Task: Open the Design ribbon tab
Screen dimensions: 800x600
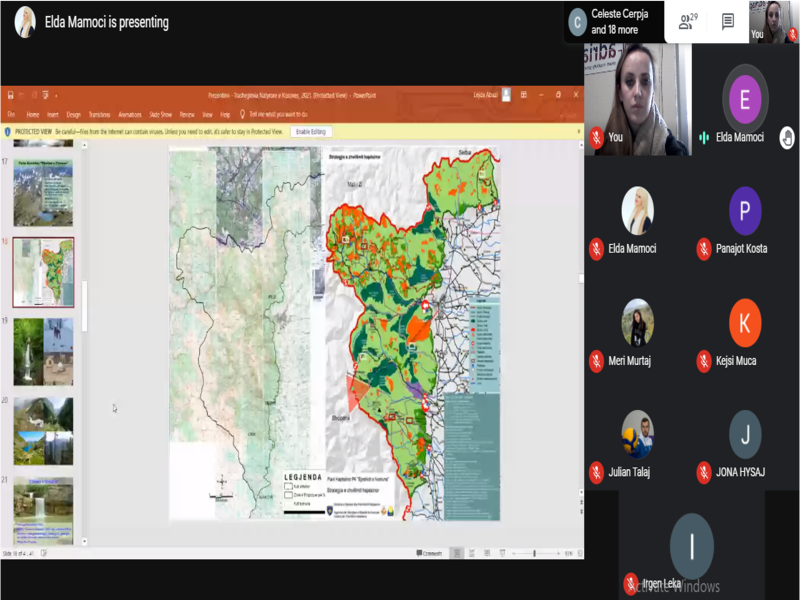Action: pos(74,114)
